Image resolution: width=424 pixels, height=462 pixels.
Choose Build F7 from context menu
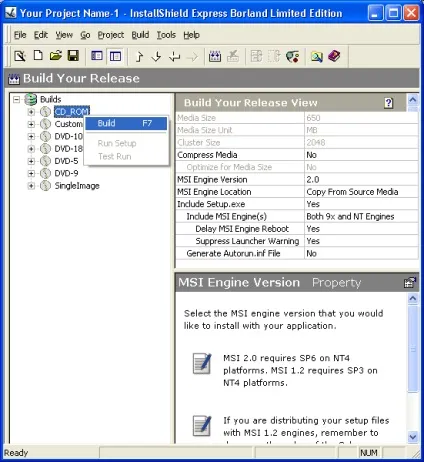pyautogui.click(x=126, y=123)
